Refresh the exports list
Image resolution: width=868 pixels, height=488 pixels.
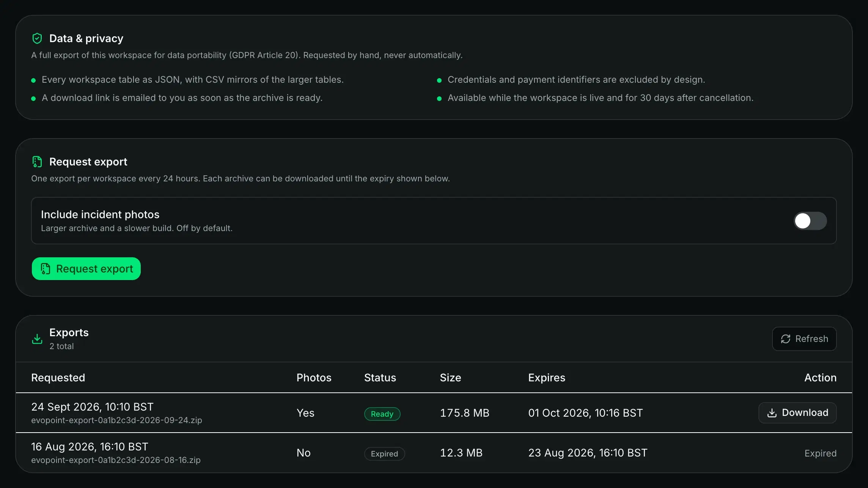coord(804,339)
